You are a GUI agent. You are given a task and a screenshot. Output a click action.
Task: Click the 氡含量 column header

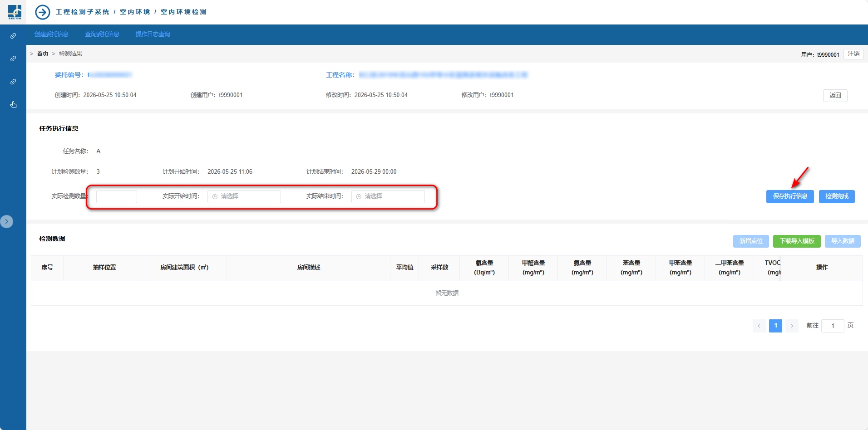(x=484, y=268)
